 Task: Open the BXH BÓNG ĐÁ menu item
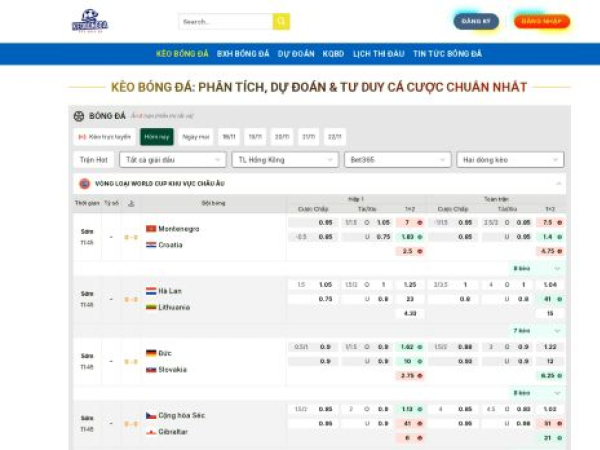(243, 54)
